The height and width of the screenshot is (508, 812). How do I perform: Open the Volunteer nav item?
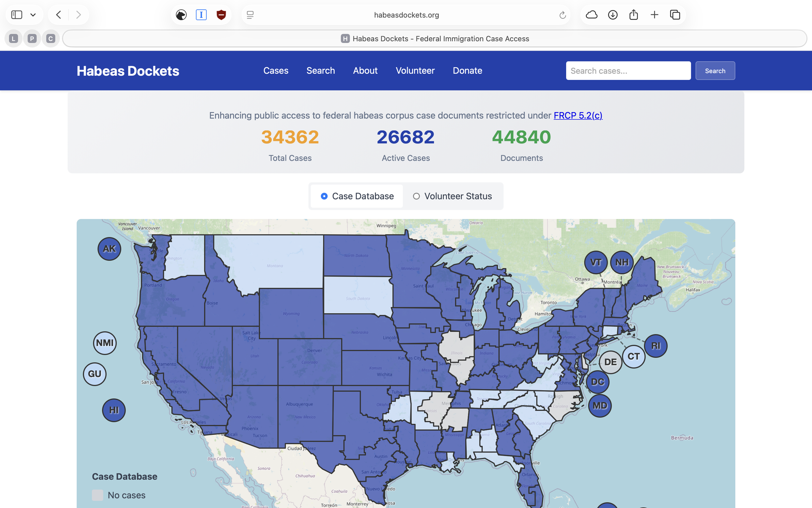coord(415,71)
